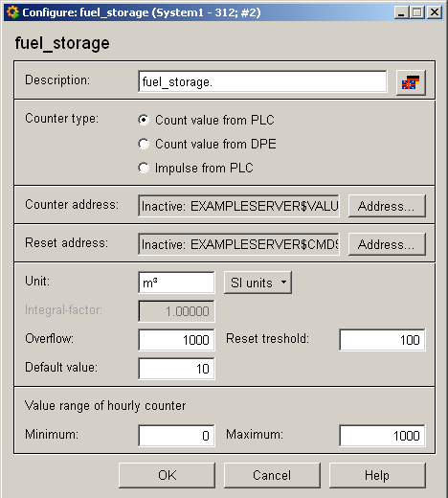Click the Address button for Counter address
The width and height of the screenshot is (448, 498).
click(x=387, y=206)
